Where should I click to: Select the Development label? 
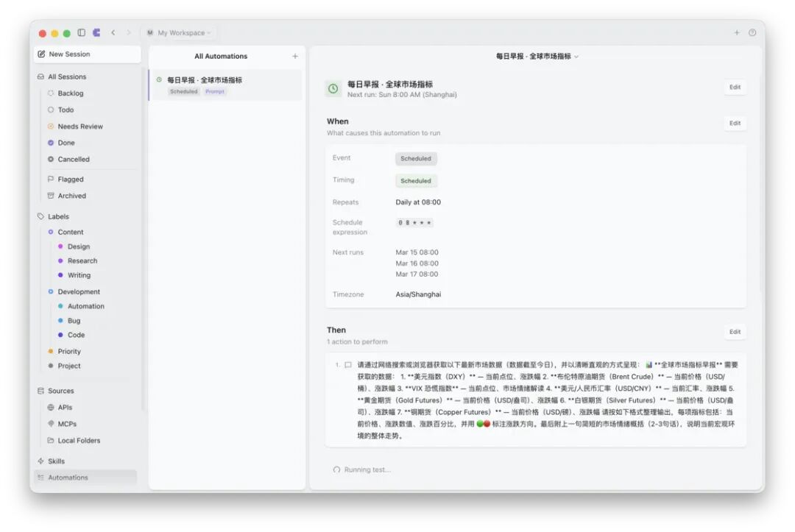[79, 292]
